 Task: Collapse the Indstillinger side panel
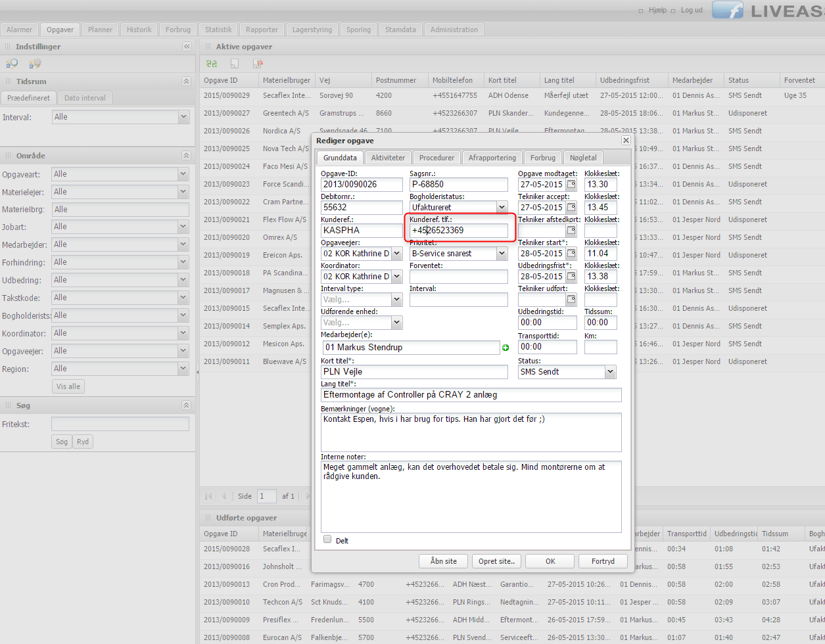[187, 47]
